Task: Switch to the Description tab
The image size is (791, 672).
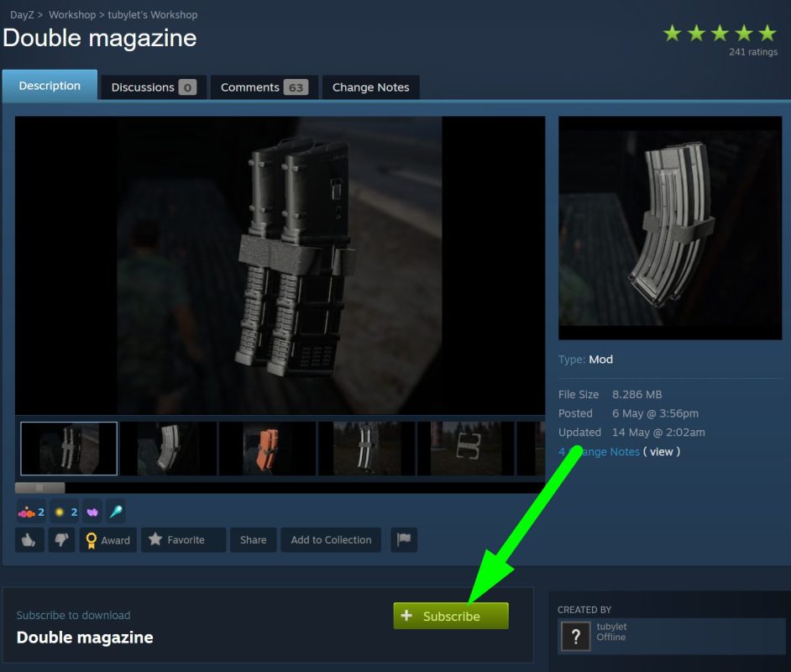Action: 50,86
